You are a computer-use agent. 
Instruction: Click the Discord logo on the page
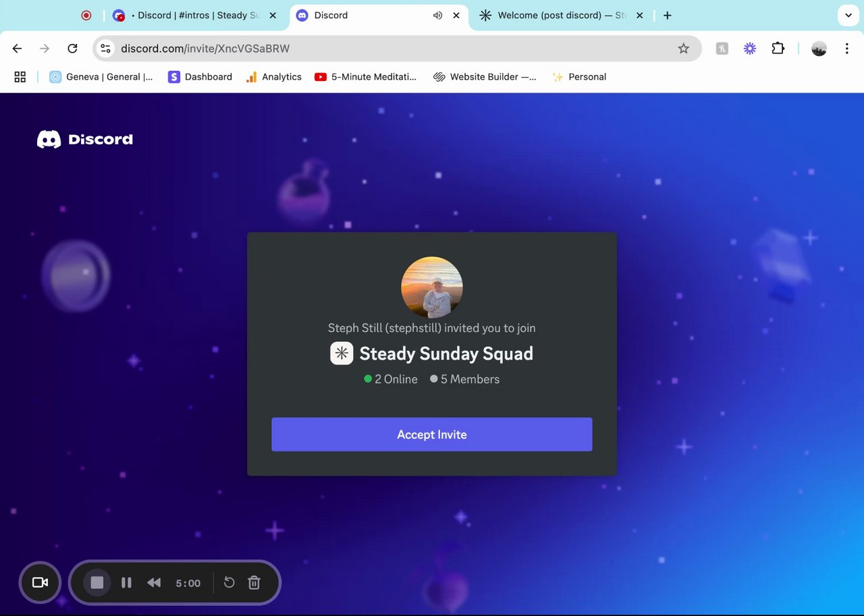point(85,140)
